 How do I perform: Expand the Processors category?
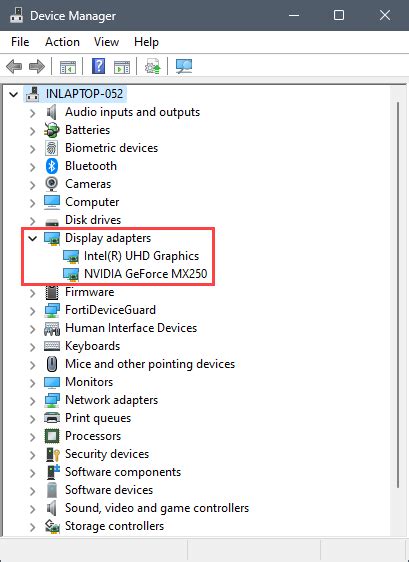tap(33, 437)
